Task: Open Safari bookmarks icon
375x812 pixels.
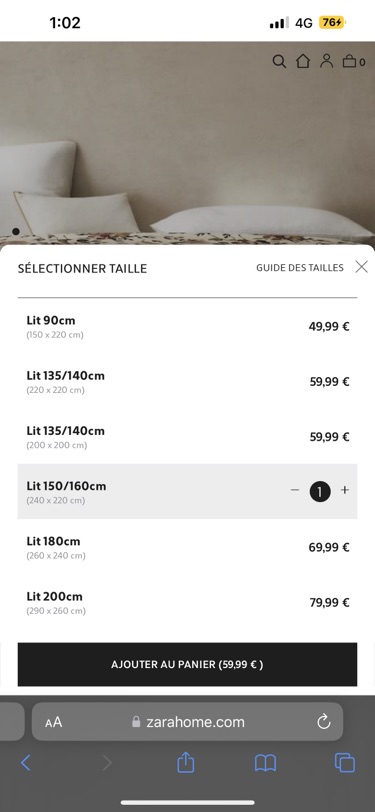Action: [265, 763]
